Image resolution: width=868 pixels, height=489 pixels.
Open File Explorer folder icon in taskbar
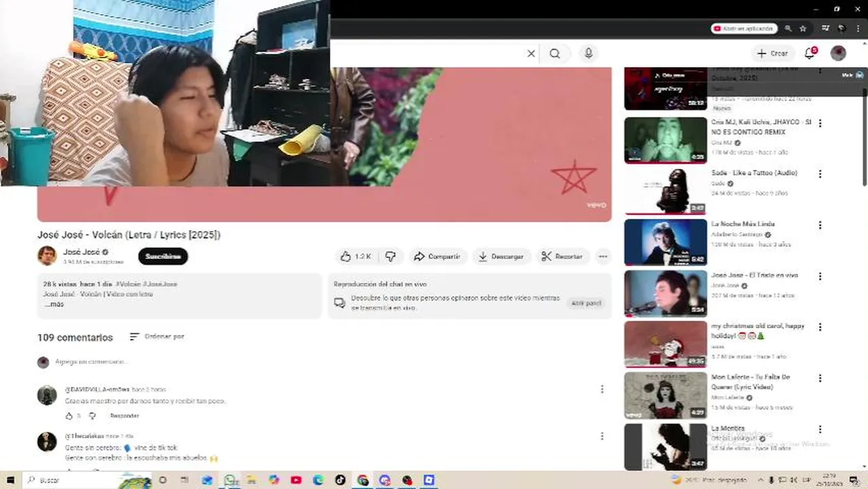(252, 480)
